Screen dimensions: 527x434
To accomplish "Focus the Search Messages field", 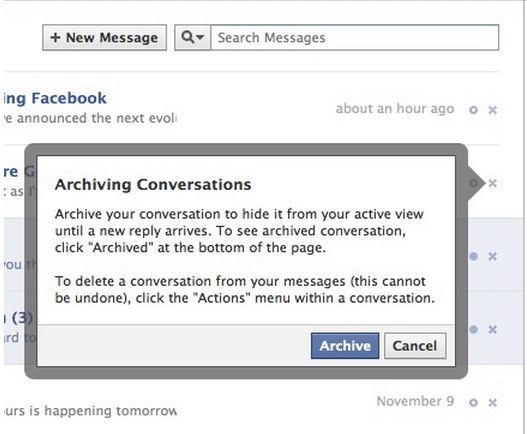I will pos(355,38).
